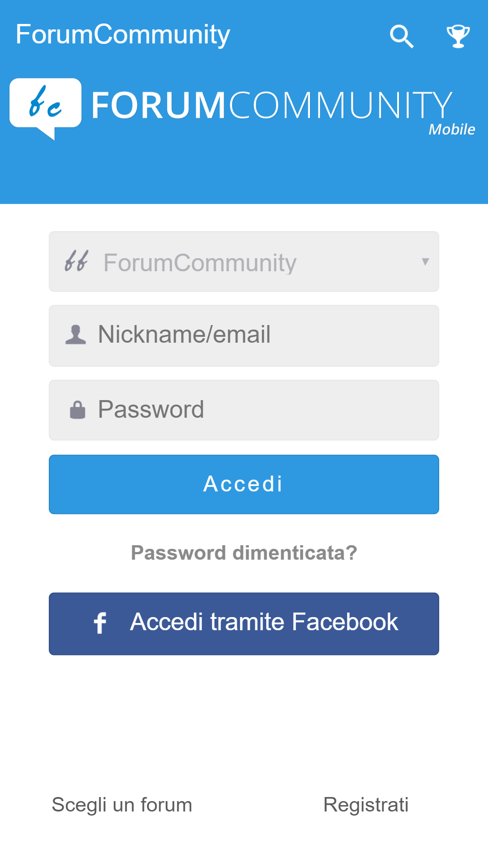Image resolution: width=488 pixels, height=868 pixels.
Task: Click inside the Nickname/email input field
Action: coord(244,335)
